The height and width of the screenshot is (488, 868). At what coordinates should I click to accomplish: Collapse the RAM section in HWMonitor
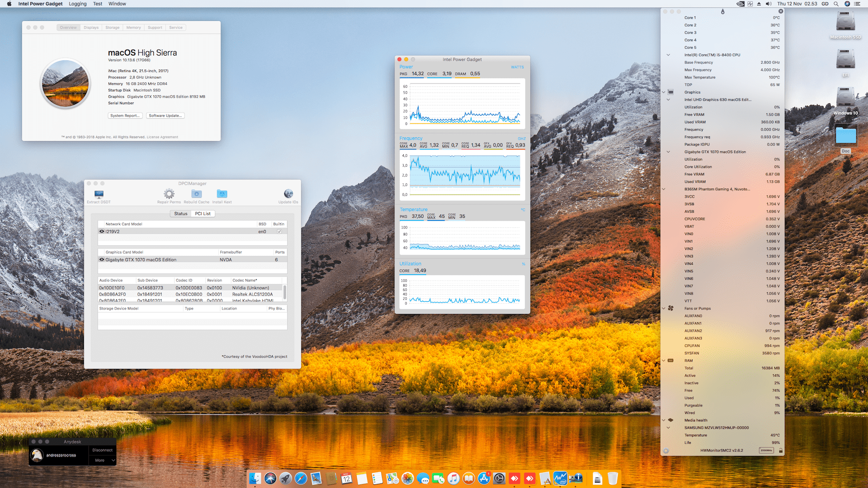point(663,361)
